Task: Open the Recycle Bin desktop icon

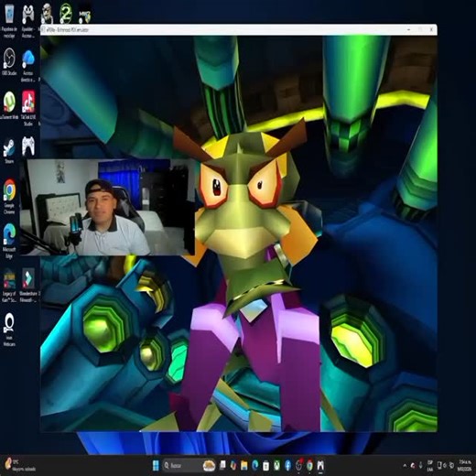Action: 9,15
